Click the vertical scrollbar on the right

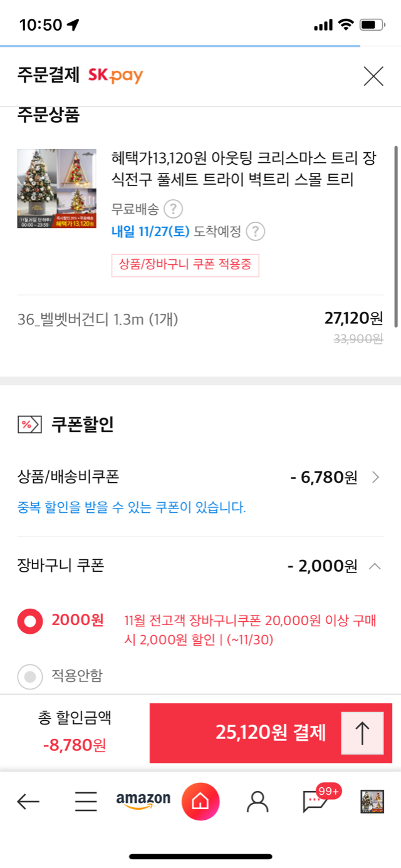point(396,236)
